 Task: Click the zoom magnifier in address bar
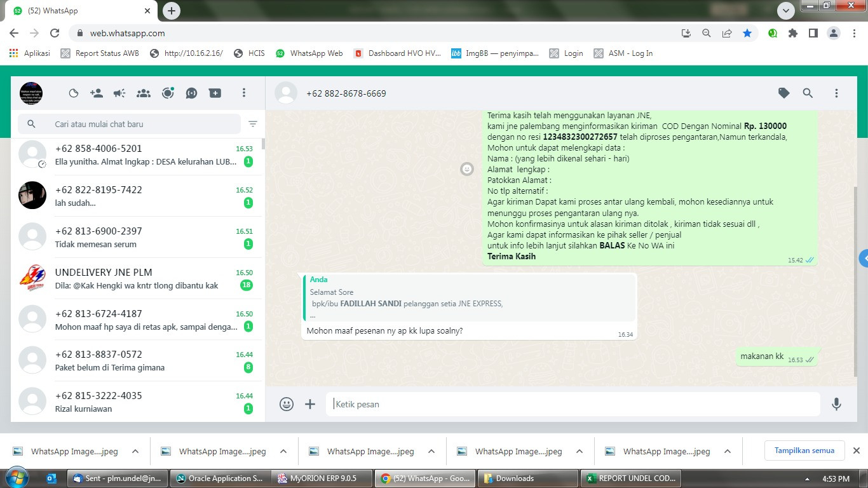(706, 33)
